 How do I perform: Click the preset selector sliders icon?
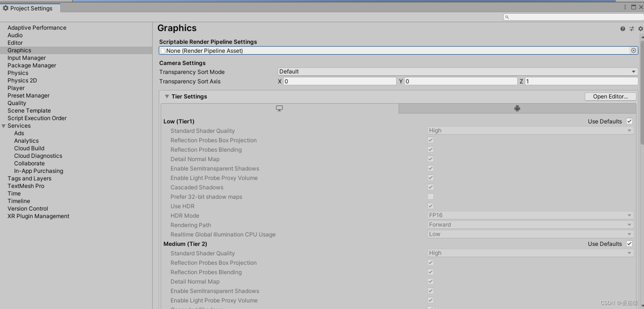[632, 29]
